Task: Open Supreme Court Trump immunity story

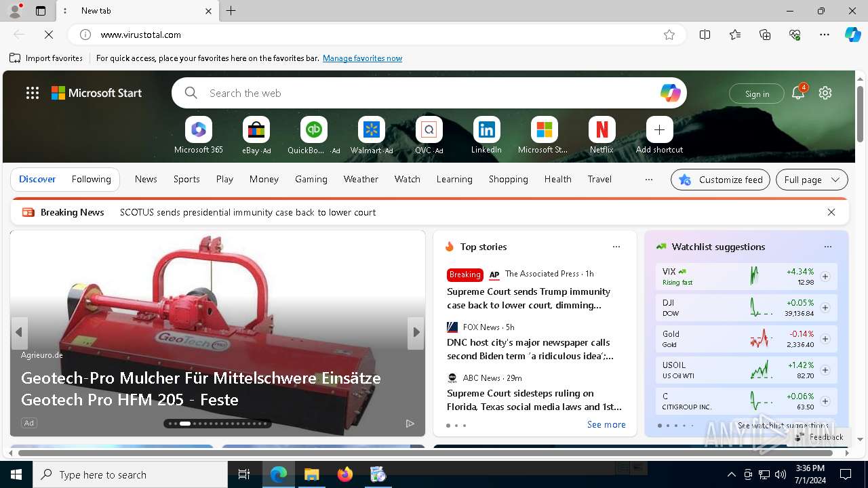Action: click(x=529, y=298)
